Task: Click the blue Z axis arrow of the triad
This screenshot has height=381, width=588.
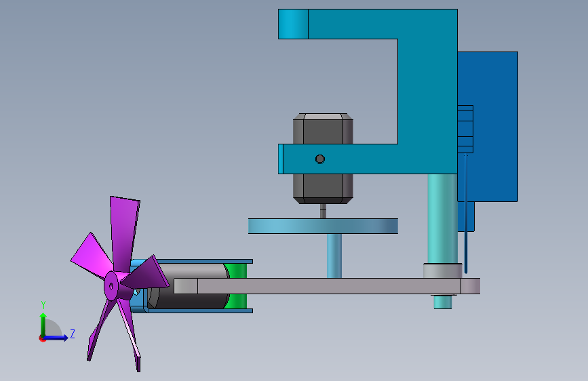Action: [56, 338]
